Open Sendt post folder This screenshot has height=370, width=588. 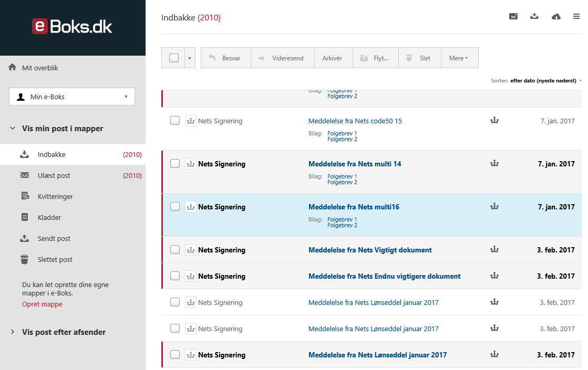73,238
